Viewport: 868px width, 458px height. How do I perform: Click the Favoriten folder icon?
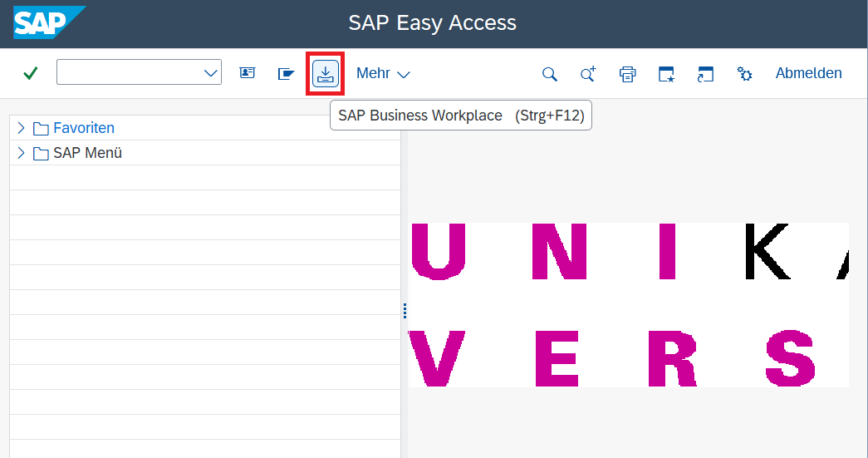pyautogui.click(x=41, y=129)
